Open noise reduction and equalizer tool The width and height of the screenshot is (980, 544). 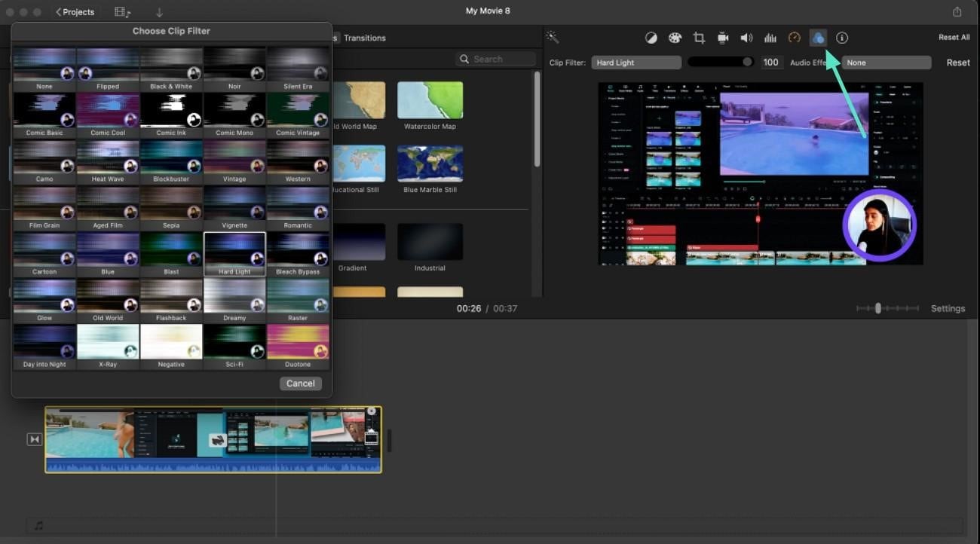pos(770,38)
